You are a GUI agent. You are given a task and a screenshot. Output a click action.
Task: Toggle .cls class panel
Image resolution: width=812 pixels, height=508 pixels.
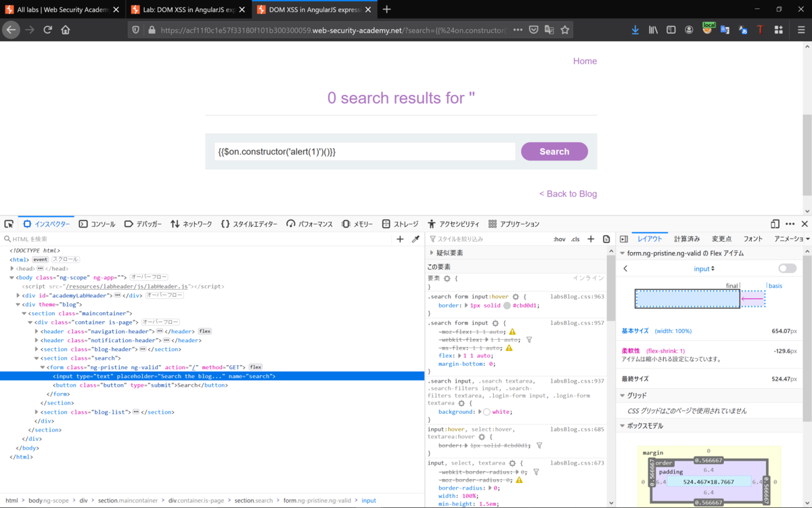coord(575,239)
